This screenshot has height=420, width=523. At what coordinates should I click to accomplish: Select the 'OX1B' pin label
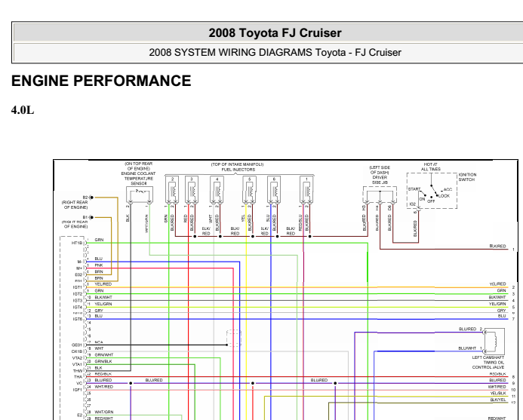click(77, 351)
